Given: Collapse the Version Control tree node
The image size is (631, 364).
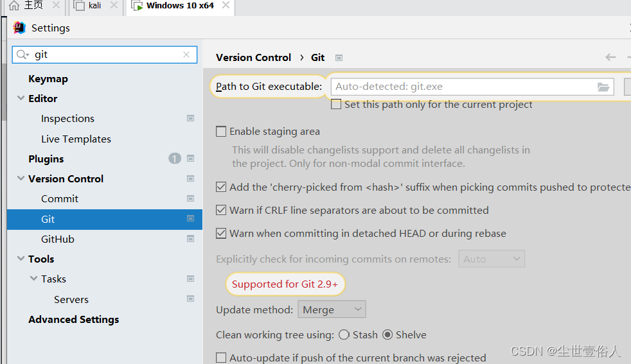Looking at the screenshot, I should pos(21,178).
